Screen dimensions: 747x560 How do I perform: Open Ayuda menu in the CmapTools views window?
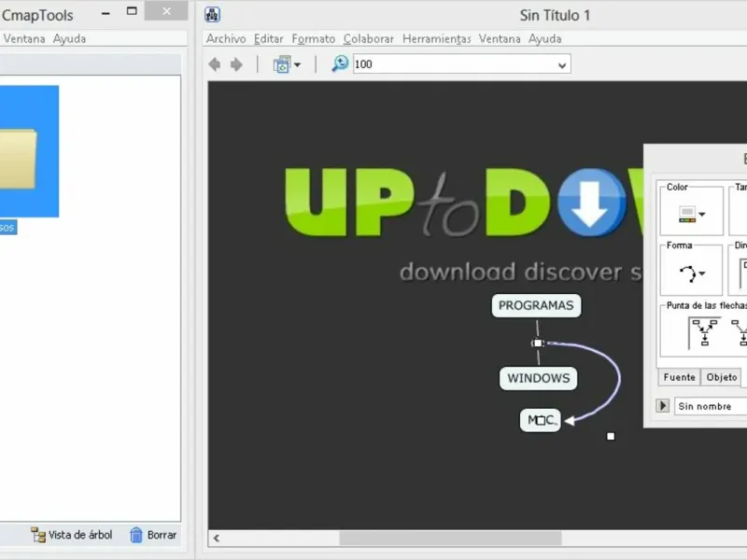[x=69, y=39]
